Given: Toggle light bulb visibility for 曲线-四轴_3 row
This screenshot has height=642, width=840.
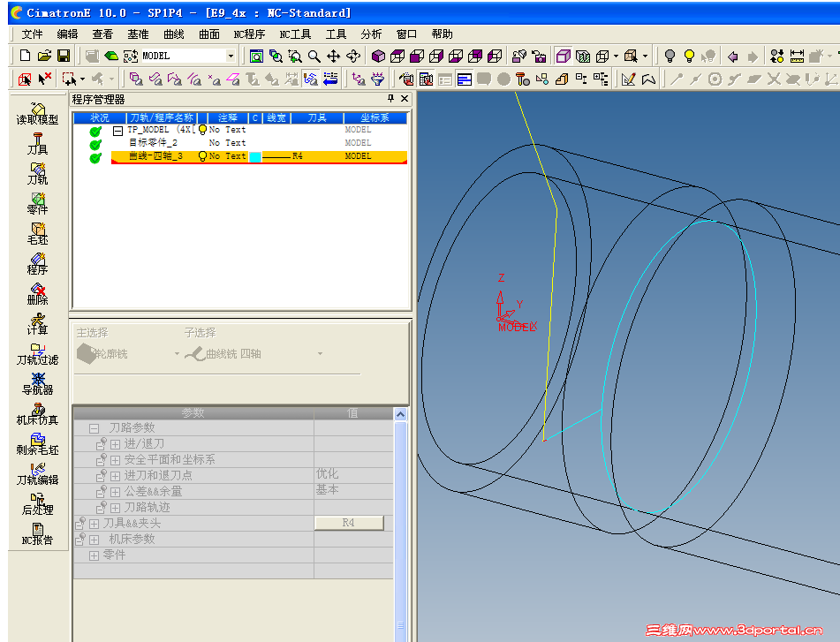Looking at the screenshot, I should (202, 156).
